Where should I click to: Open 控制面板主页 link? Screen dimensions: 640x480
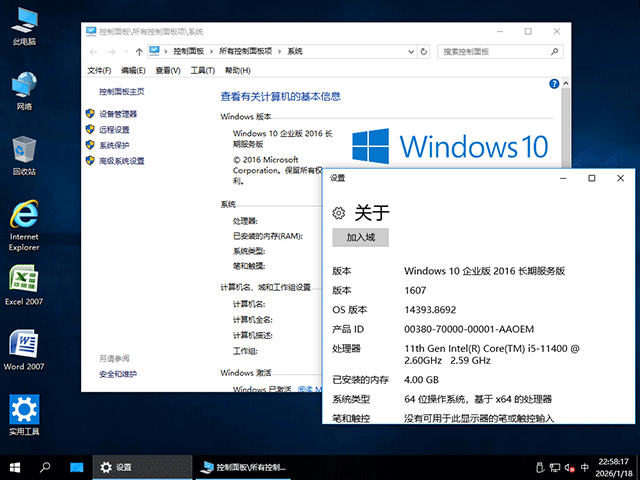click(x=122, y=91)
